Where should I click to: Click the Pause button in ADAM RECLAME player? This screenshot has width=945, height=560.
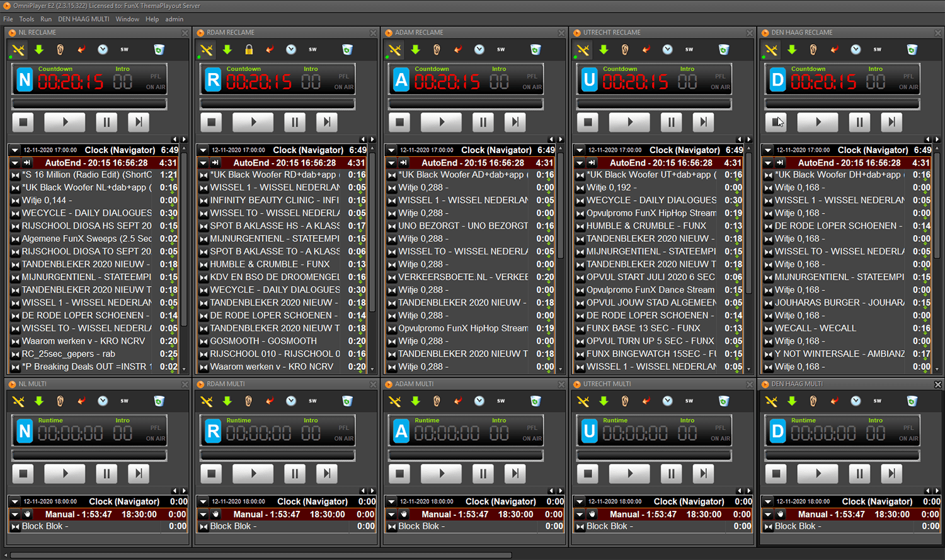click(x=483, y=122)
